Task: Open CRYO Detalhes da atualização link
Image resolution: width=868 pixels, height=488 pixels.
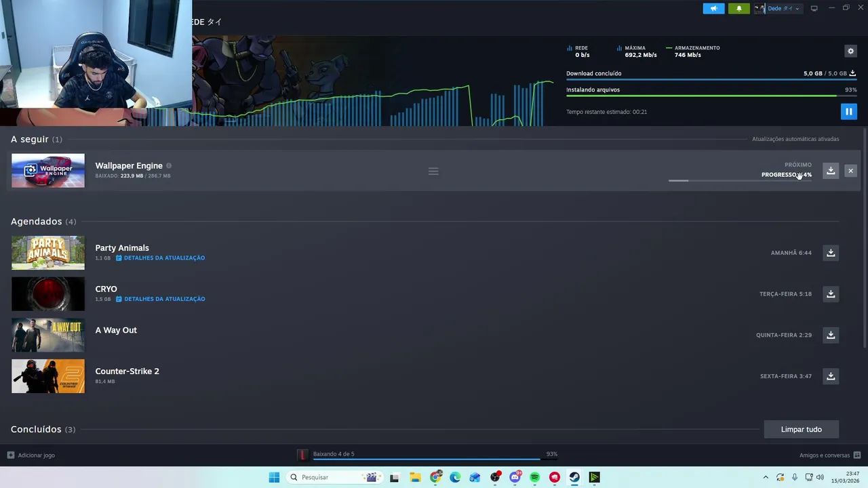Action: (x=160, y=299)
